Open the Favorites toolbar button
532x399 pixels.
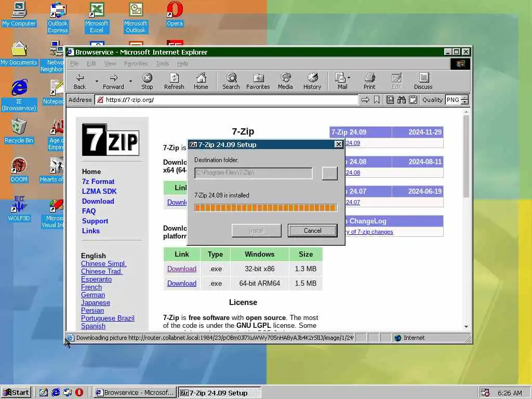pyautogui.click(x=258, y=82)
